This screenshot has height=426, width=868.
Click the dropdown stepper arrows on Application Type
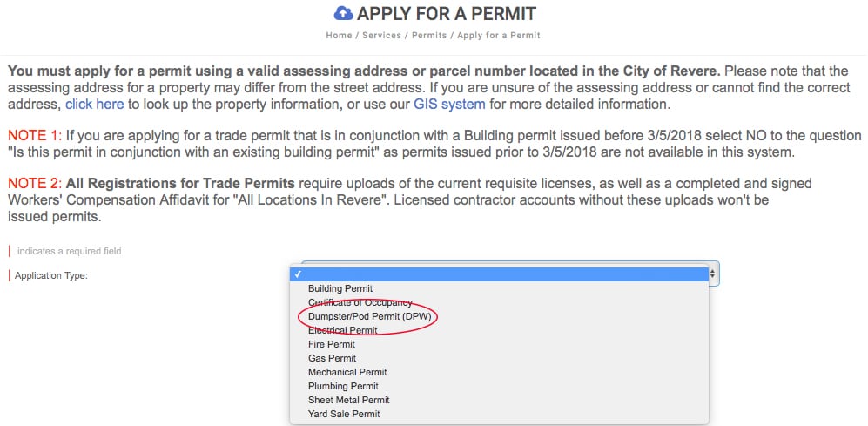point(712,274)
